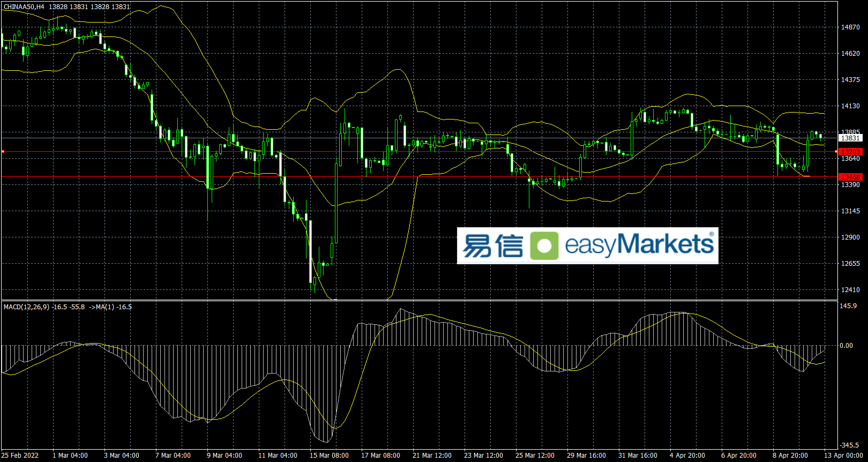Image resolution: width=868 pixels, height=462 pixels.
Task: Select the 7 Mar 04:00 time label
Action: 173,456
